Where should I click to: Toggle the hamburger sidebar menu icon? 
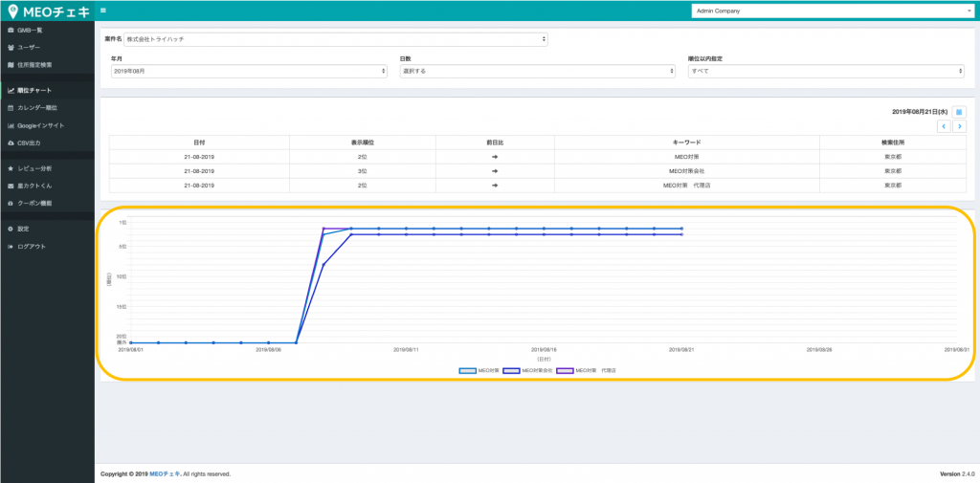pos(103,11)
